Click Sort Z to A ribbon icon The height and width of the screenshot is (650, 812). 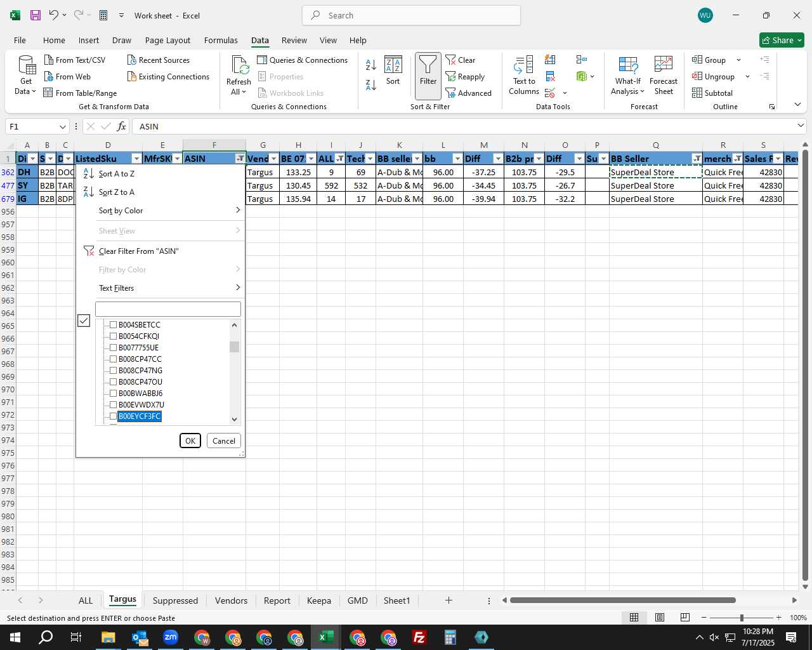click(371, 84)
